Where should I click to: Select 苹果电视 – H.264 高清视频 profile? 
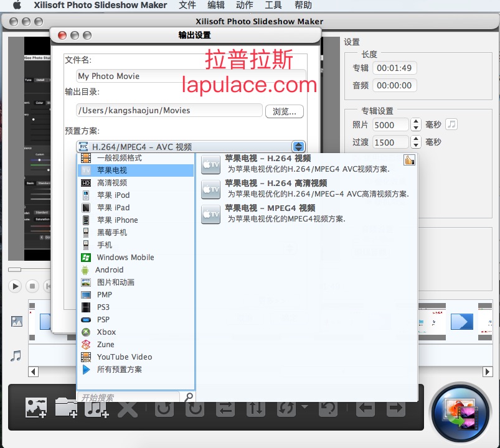(276, 184)
